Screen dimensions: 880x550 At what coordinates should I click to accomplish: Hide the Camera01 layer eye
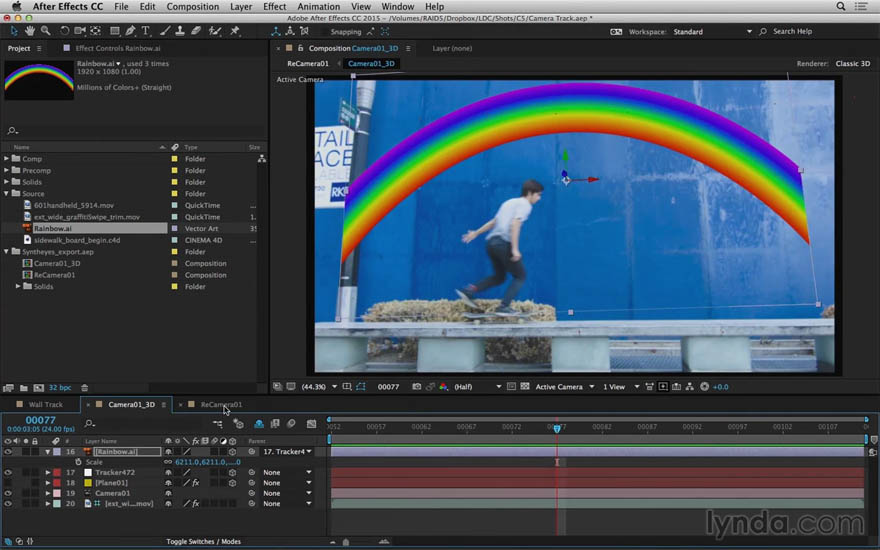(8, 493)
